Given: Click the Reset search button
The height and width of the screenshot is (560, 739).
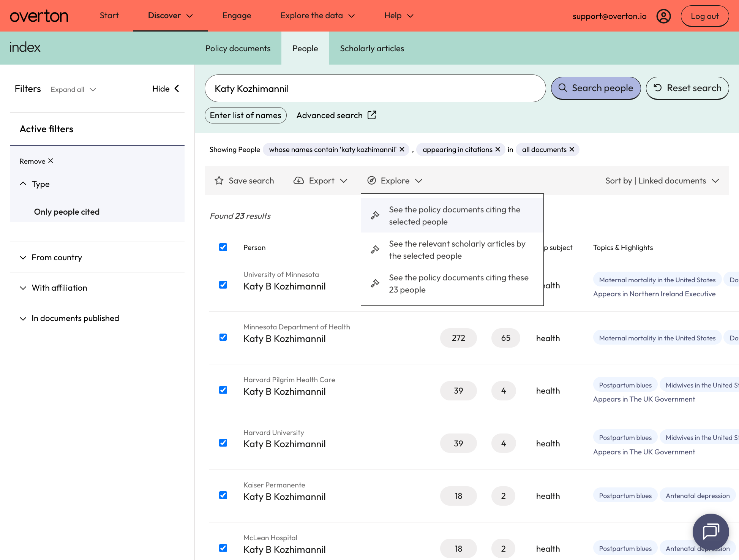Looking at the screenshot, I should point(687,88).
